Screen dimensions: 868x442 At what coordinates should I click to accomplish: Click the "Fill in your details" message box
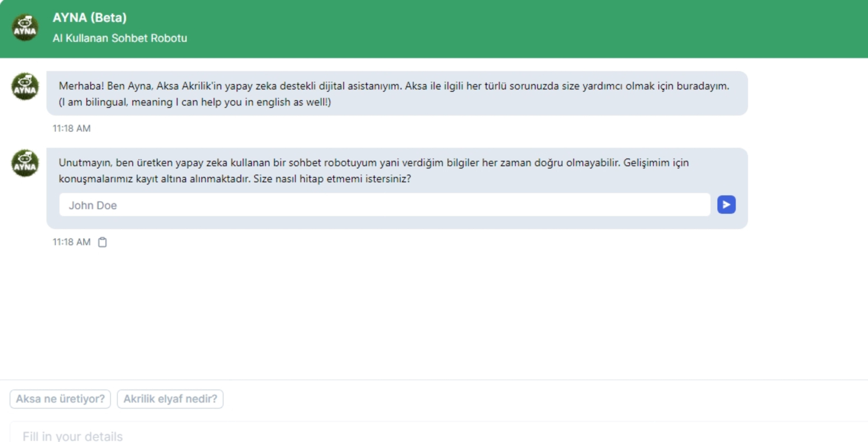tap(412, 435)
